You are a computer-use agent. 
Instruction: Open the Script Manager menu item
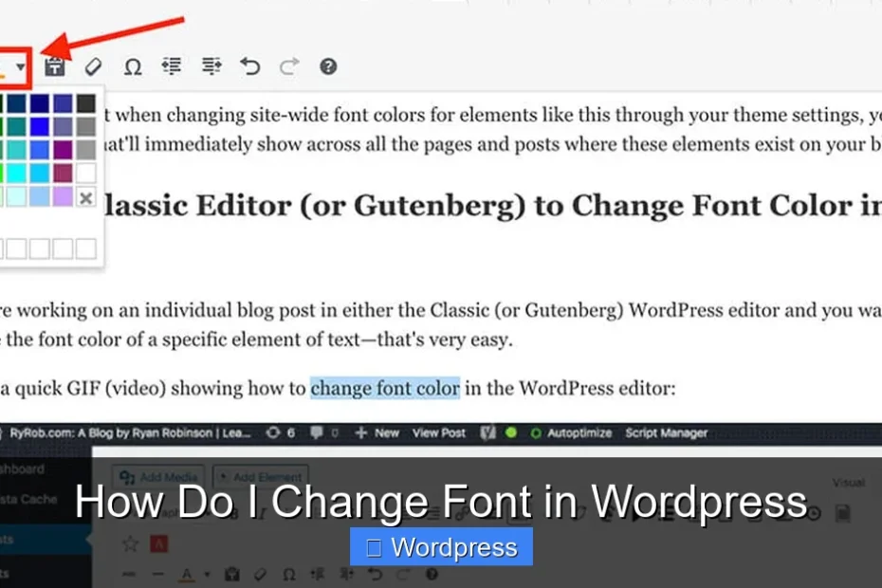point(669,433)
